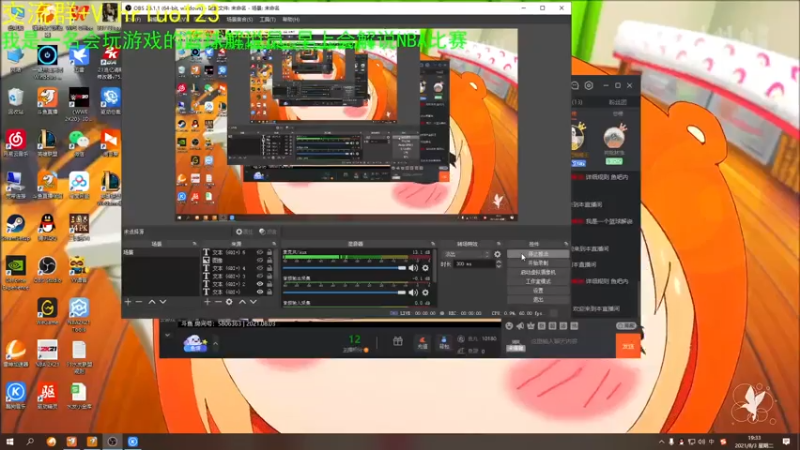Viewport: 800px width, 450px height.
Task: Move selected source up in OBS
Action: [242, 302]
